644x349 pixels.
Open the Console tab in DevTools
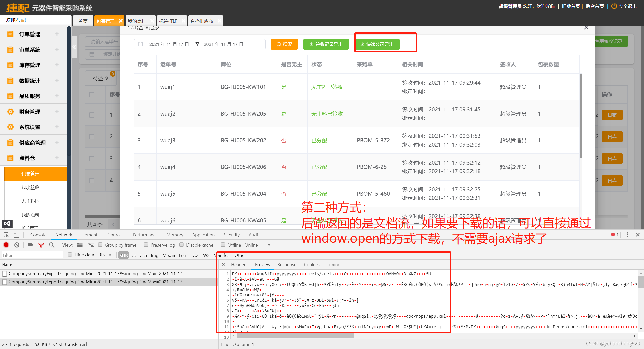point(38,235)
